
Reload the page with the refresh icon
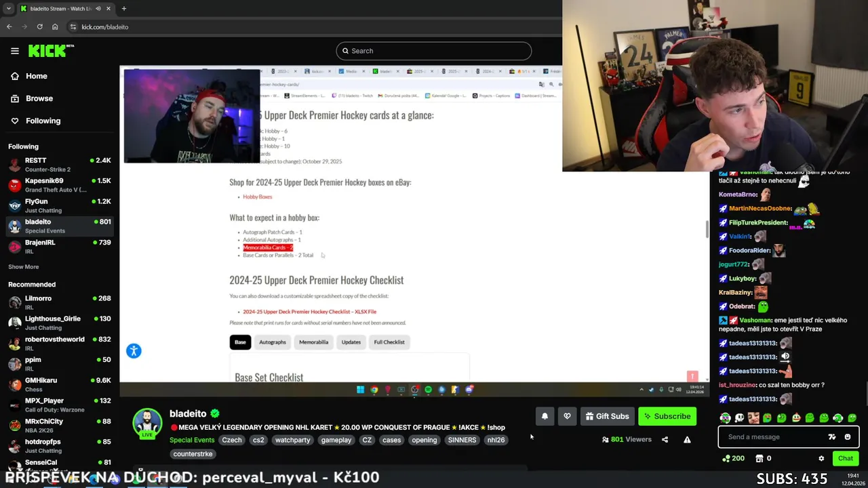[x=39, y=26]
